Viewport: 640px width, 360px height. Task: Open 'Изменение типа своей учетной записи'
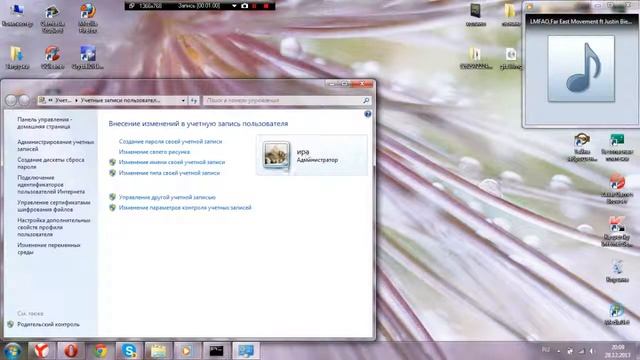pos(169,173)
